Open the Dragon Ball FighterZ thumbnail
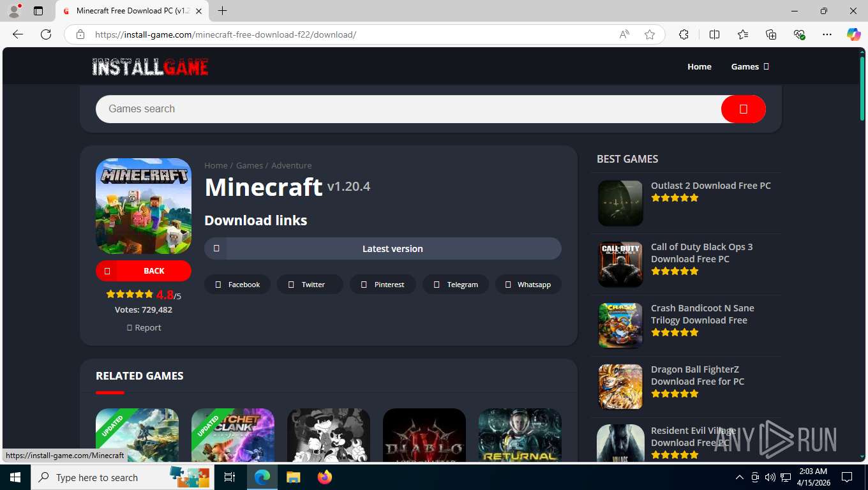 pos(620,387)
